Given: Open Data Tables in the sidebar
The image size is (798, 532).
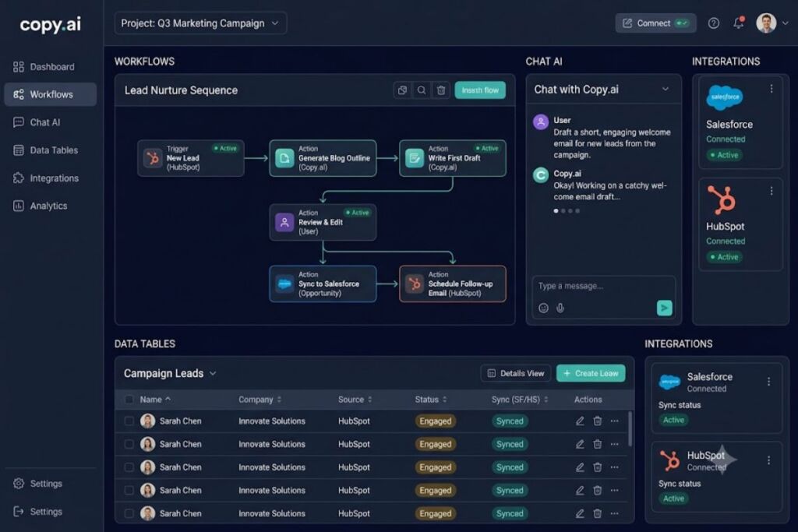Looking at the screenshot, I should click(x=50, y=150).
